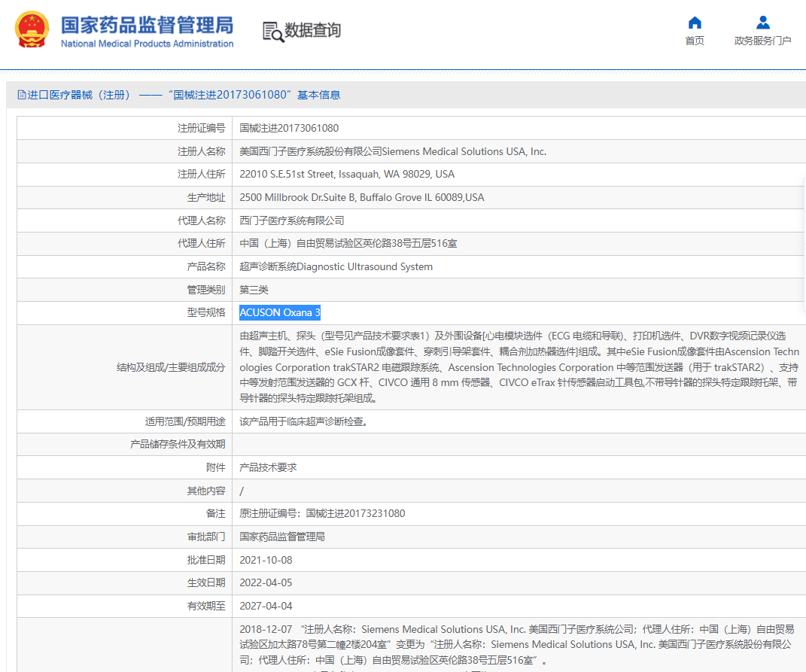
Task: Click the 产品技术要求 attachment link
Action: pos(268,467)
